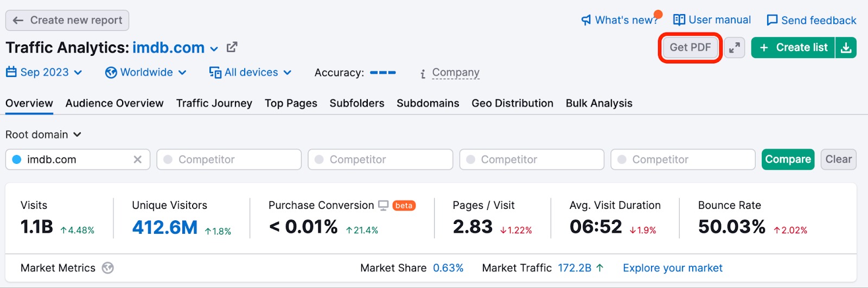Viewport: 868px width, 288px height.
Task: Open the All devices dropdown
Action: (251, 72)
